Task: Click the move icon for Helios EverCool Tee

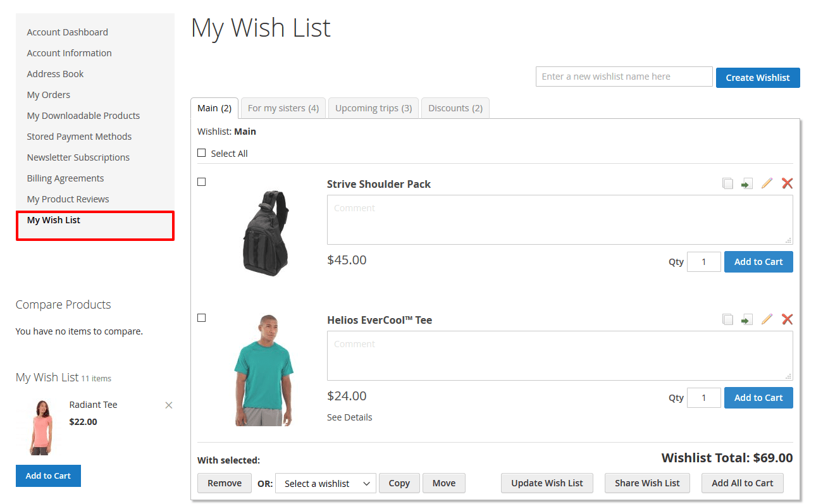Action: [x=747, y=319]
